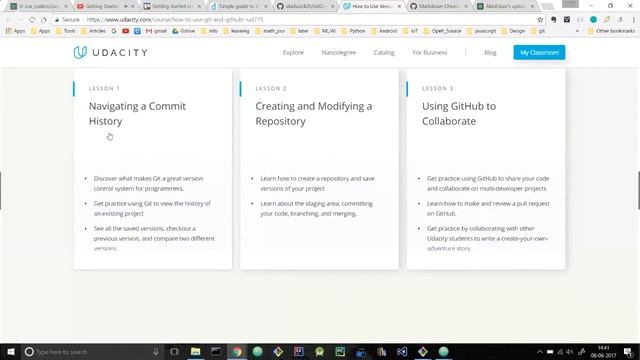This screenshot has height=360, width=640.
Task: Open the Evernote elephant extension
Action: [x=553, y=20]
